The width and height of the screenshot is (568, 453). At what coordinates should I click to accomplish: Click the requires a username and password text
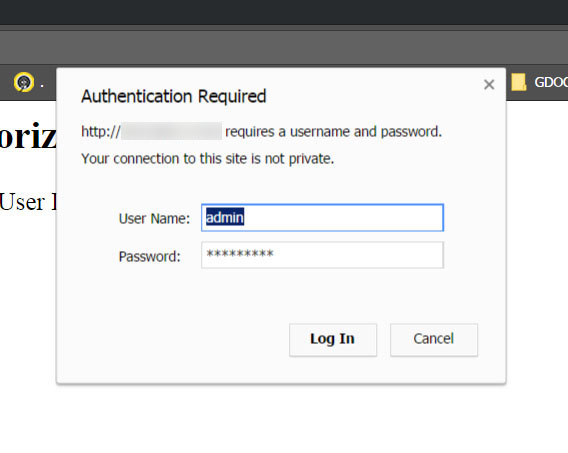(334, 131)
